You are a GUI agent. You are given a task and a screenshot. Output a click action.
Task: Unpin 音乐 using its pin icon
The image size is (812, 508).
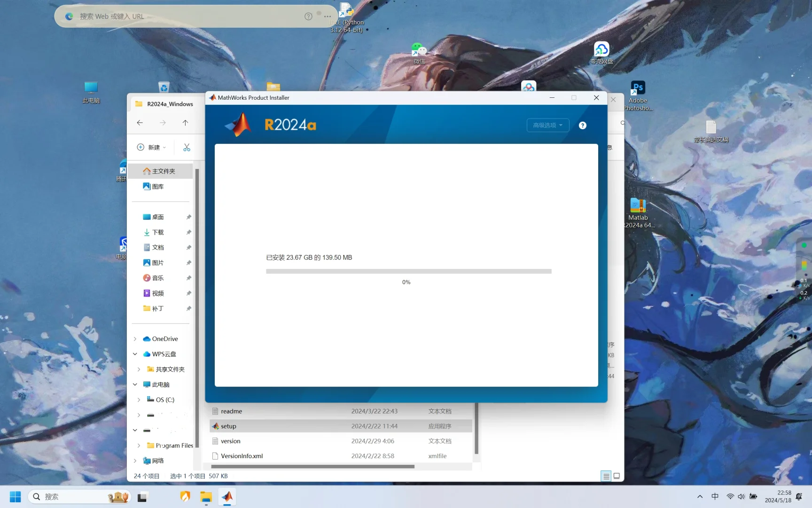click(188, 278)
